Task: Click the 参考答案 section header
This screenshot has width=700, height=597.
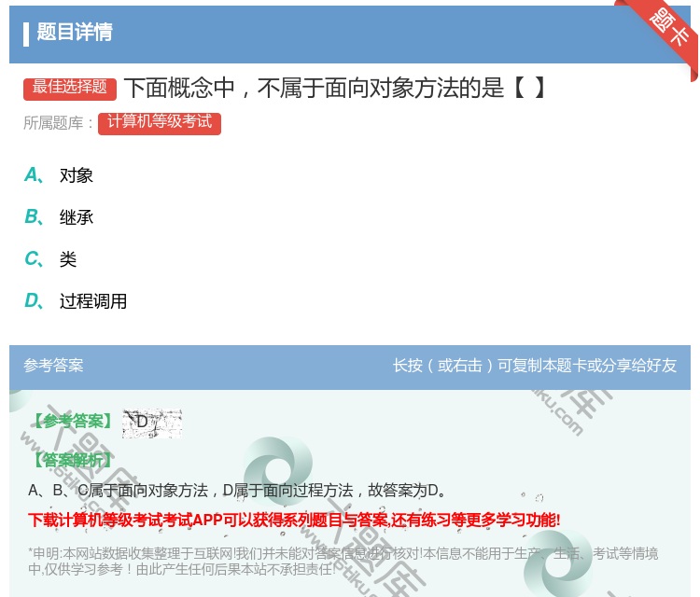Action: [x=53, y=366]
